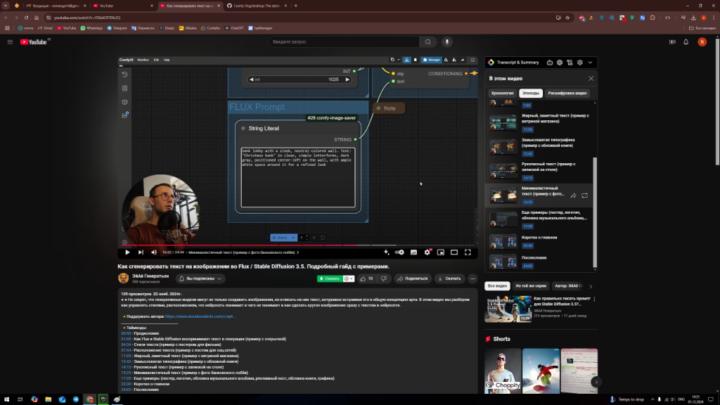Skip to the next video
Image resolution: width=720 pixels, height=405 pixels.
point(141,252)
